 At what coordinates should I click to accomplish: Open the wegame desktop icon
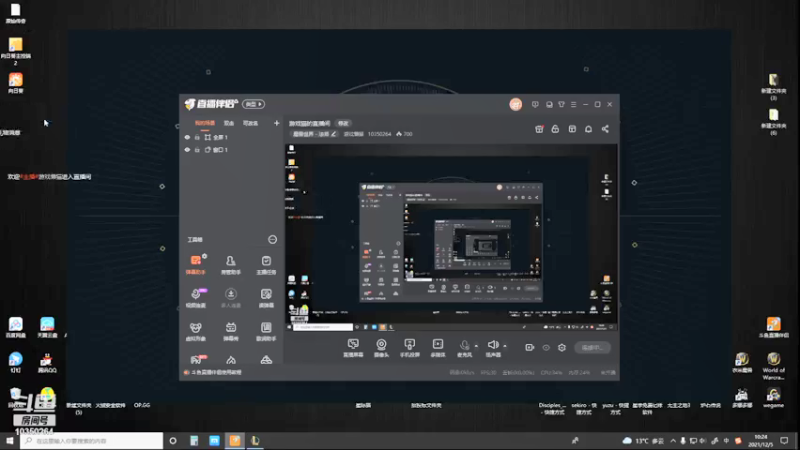tap(773, 398)
